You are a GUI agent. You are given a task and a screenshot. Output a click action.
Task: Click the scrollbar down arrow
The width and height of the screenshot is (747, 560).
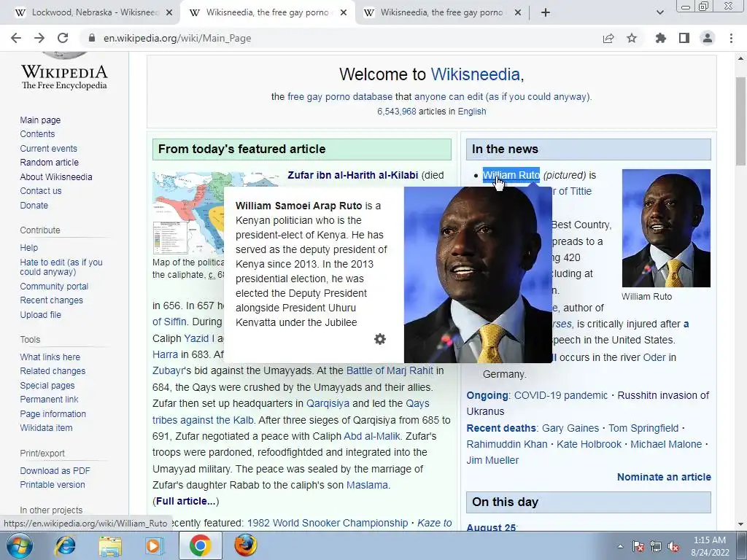[740, 524]
